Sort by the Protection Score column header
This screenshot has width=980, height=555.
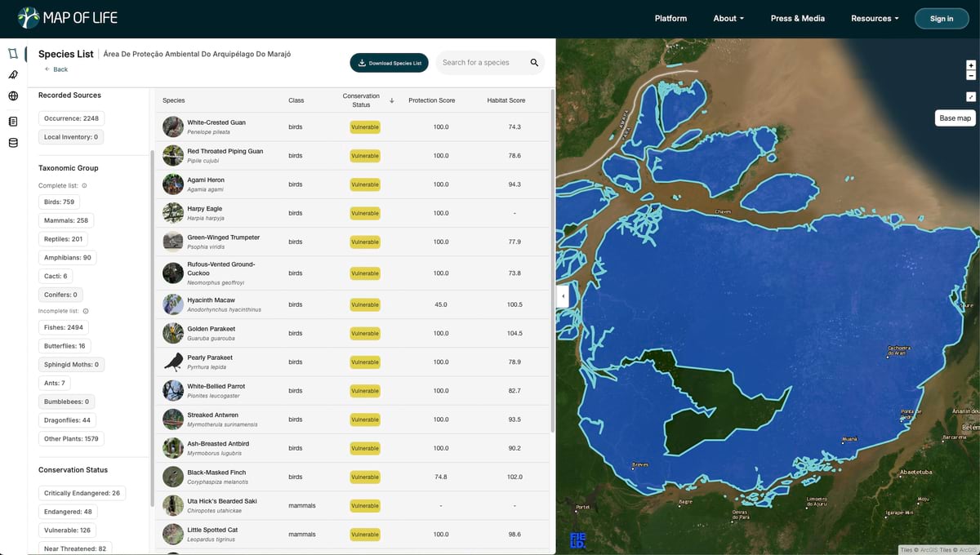tap(432, 100)
